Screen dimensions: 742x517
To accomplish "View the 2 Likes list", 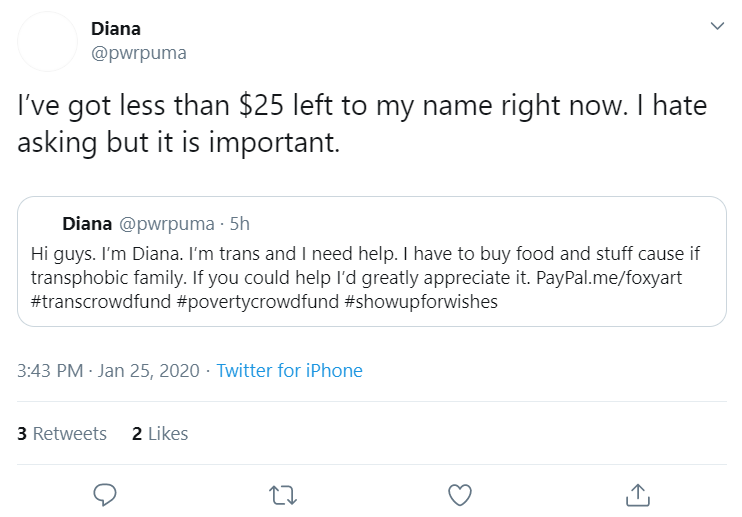I will (160, 433).
